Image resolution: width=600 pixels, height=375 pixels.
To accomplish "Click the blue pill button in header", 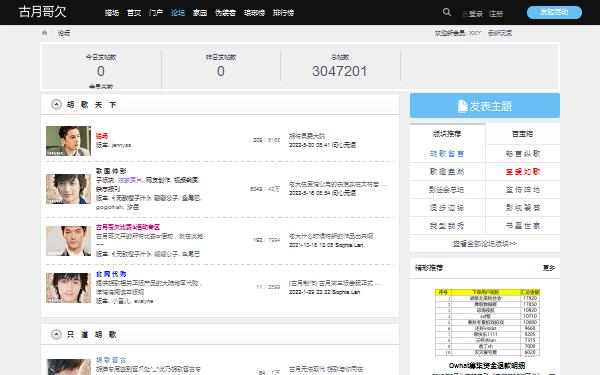I will tap(554, 12).
